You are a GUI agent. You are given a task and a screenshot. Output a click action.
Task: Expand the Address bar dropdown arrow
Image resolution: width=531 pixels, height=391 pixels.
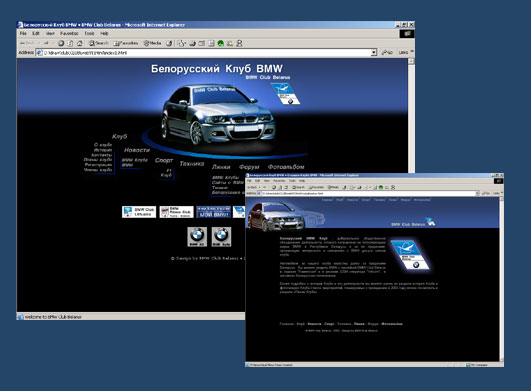(x=374, y=52)
